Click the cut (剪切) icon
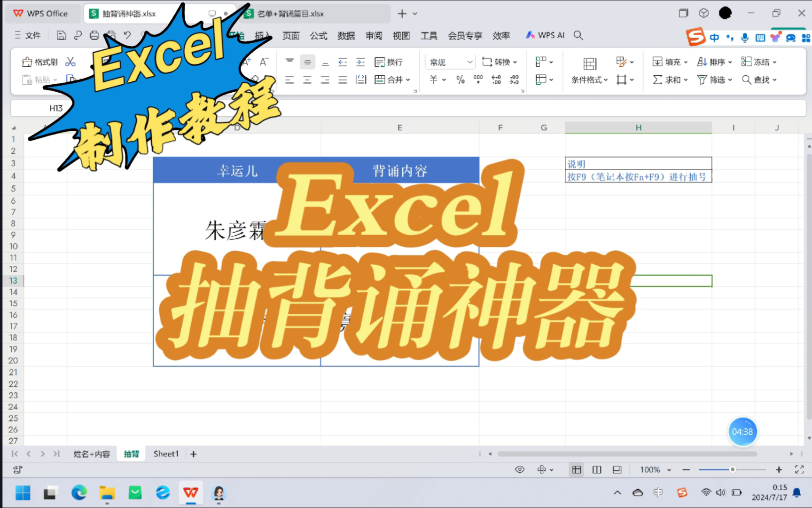This screenshot has height=508, width=812. click(x=70, y=62)
